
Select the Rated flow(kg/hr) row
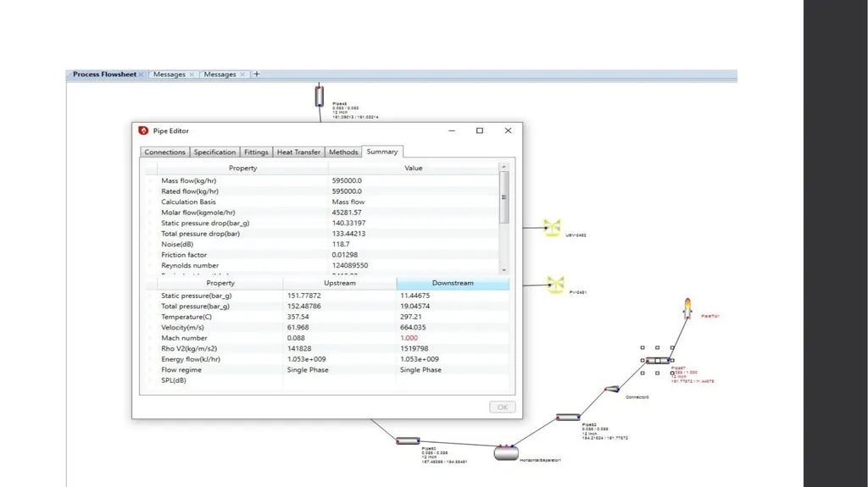(x=322, y=191)
